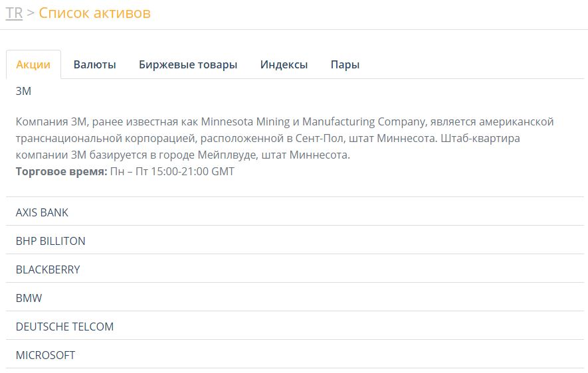Collapse the 3M asset section

coord(24,92)
